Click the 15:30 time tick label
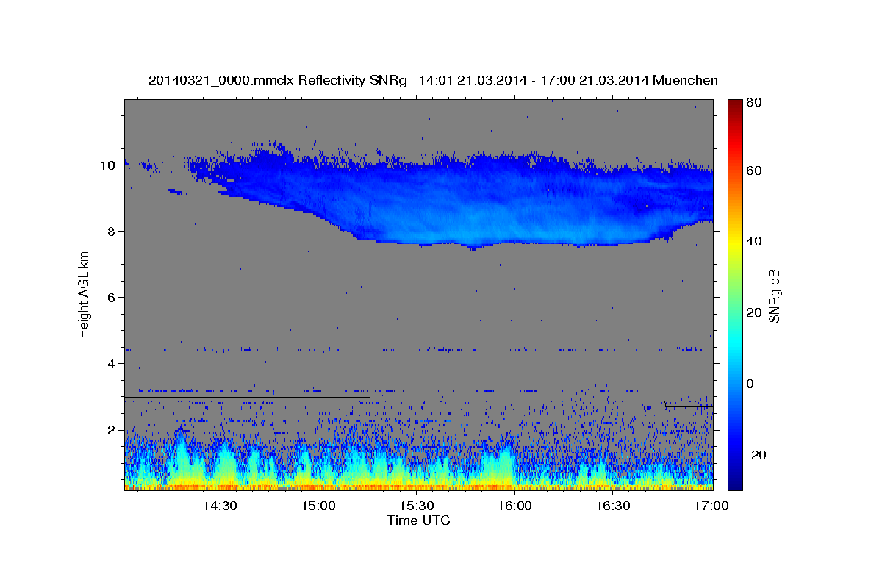The image size is (882, 588). point(417,506)
